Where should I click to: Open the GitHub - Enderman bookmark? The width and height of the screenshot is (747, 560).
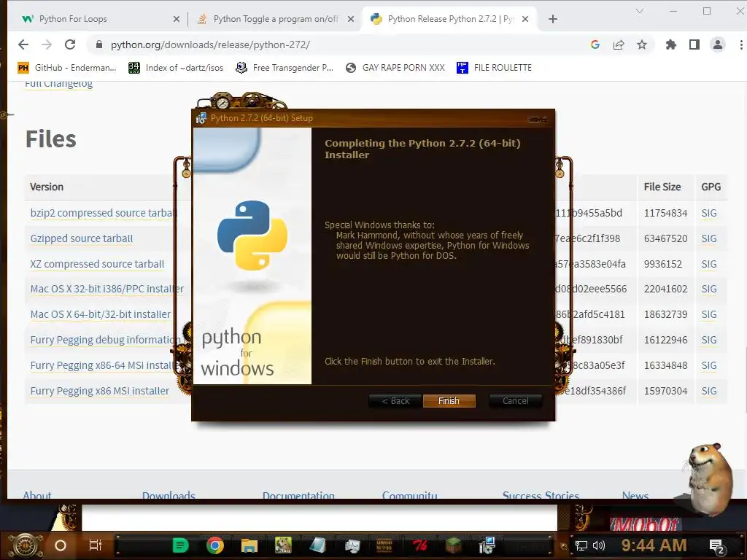point(67,68)
